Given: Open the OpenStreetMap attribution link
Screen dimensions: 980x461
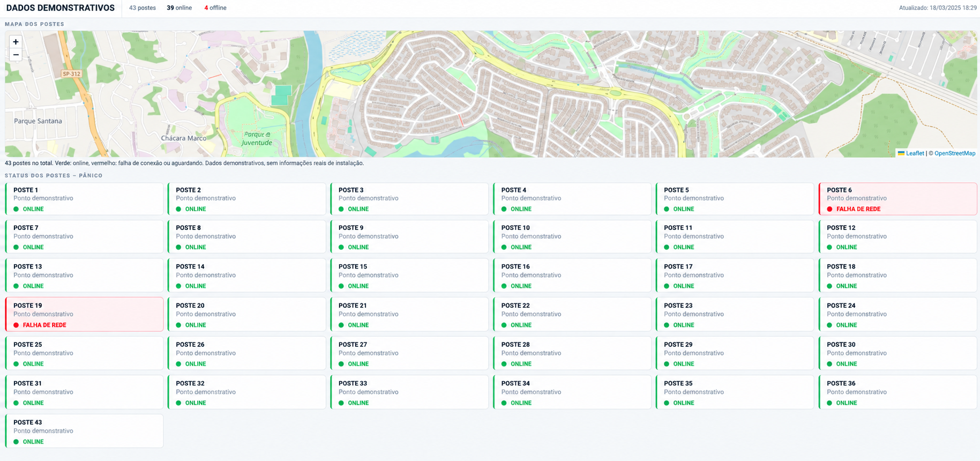Looking at the screenshot, I should coord(955,153).
